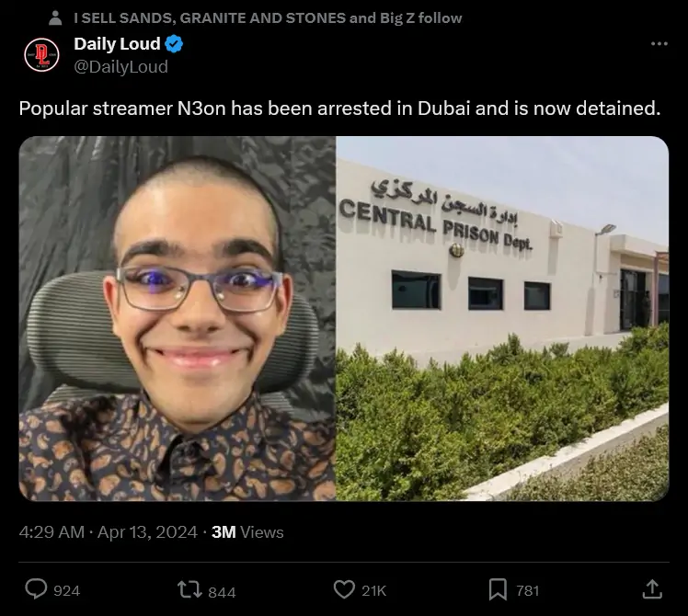This screenshot has width=688, height=616.
Task: Click the share upload icon
Action: pos(652,589)
